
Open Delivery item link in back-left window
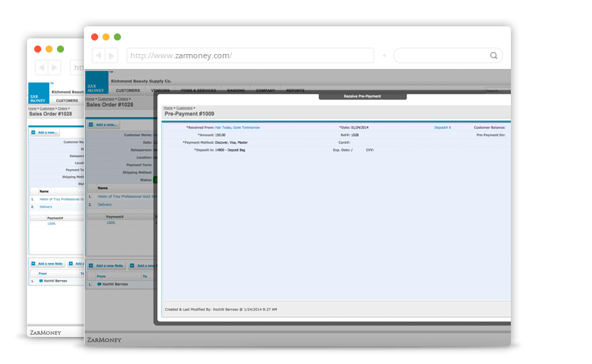46,207
